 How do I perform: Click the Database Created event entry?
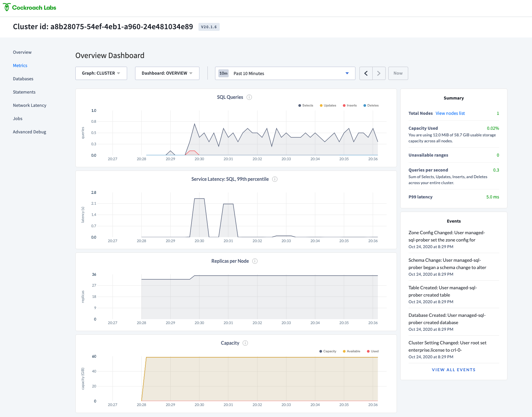[454, 322]
